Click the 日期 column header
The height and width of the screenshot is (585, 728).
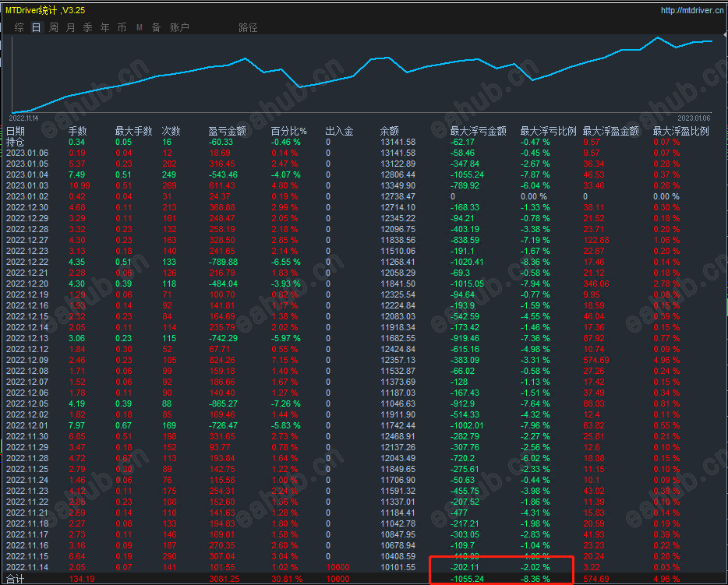point(16,132)
